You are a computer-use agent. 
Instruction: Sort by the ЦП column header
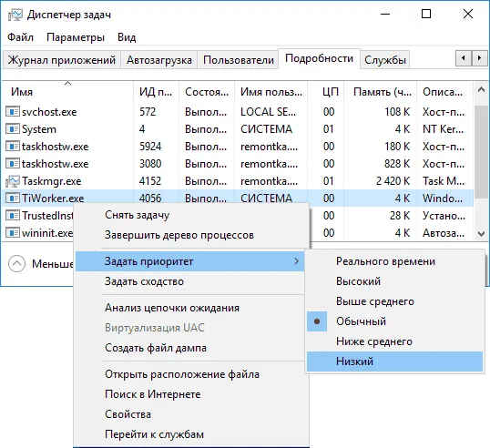(326, 92)
